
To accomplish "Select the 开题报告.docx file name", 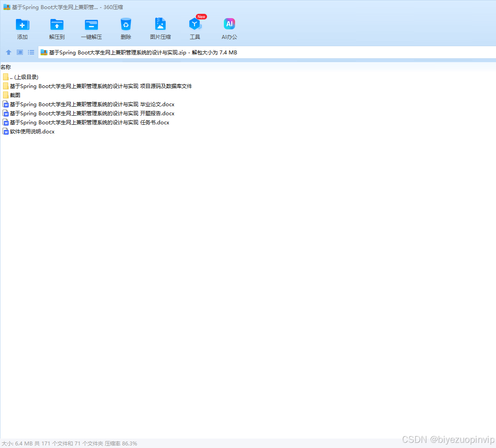I will (x=92, y=114).
